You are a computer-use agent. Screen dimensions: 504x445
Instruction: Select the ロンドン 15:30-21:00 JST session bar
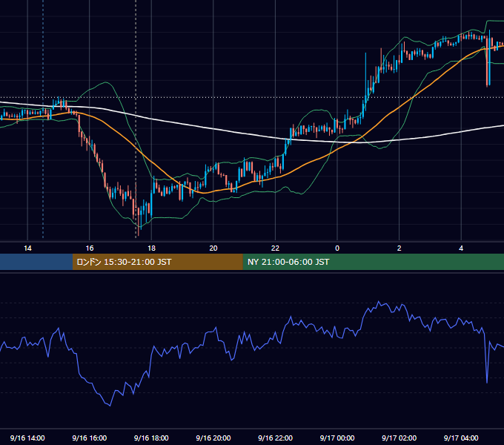coord(157,262)
